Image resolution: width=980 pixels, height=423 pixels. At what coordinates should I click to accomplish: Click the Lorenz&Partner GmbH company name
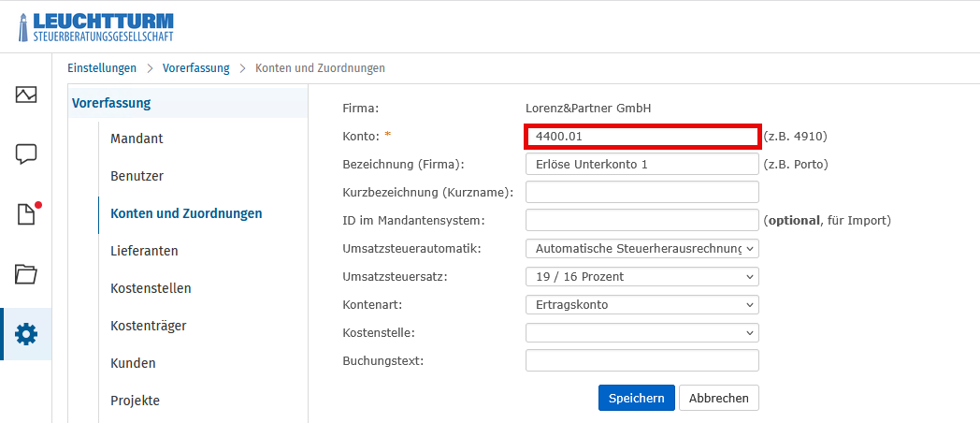click(x=588, y=109)
